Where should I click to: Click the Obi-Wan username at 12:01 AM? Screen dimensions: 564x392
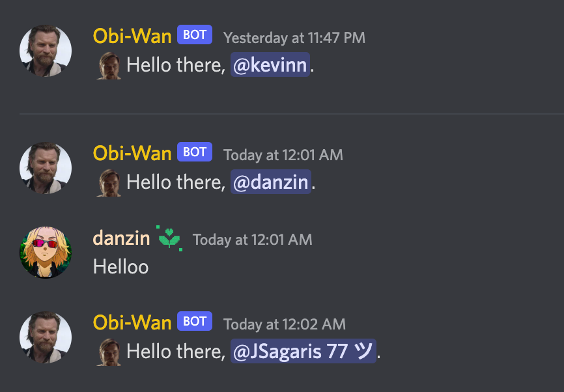coord(132,153)
